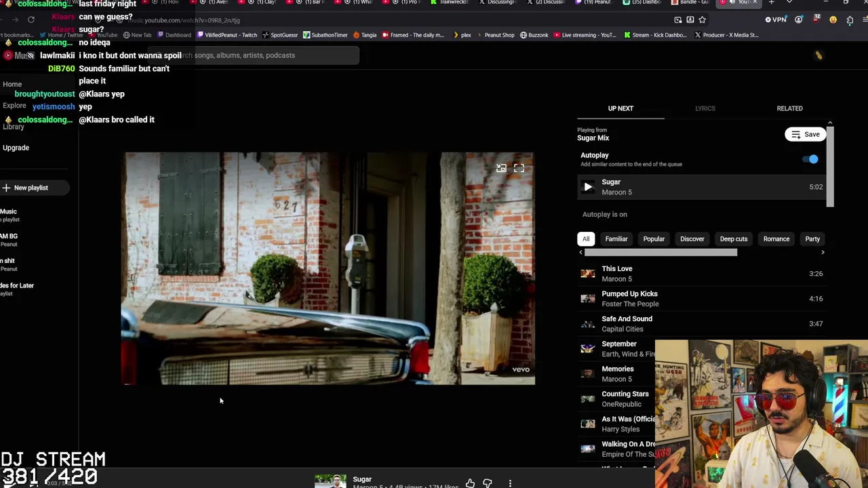
Task: Select the Safe And Sound album thumbnail
Action: [x=588, y=324]
